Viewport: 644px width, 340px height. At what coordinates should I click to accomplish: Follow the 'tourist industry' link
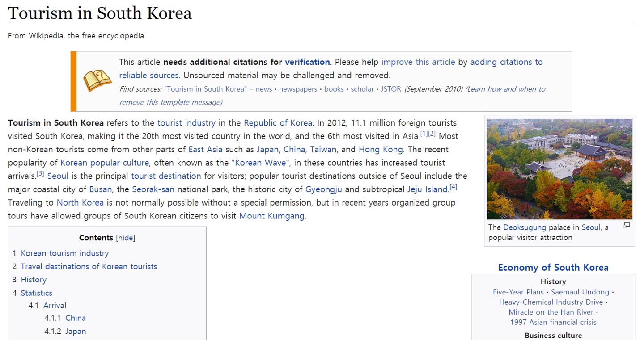[x=186, y=122]
